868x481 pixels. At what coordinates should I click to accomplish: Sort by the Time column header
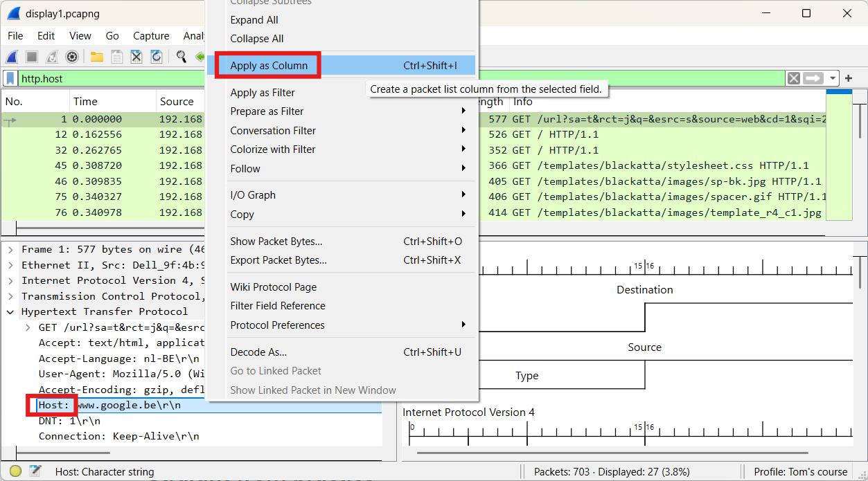coord(112,102)
